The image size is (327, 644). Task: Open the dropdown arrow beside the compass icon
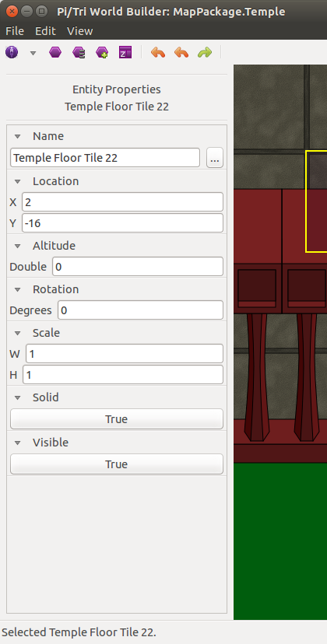33,53
